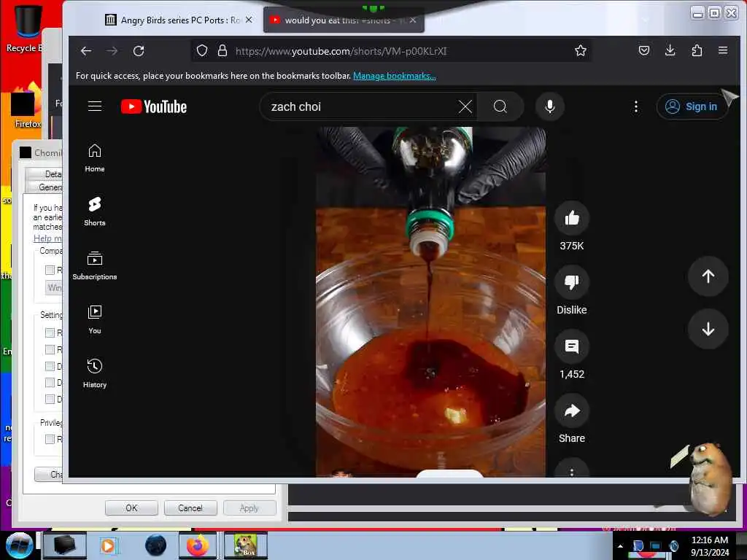
Task: Go back using browser back arrow
Action: 86,51
